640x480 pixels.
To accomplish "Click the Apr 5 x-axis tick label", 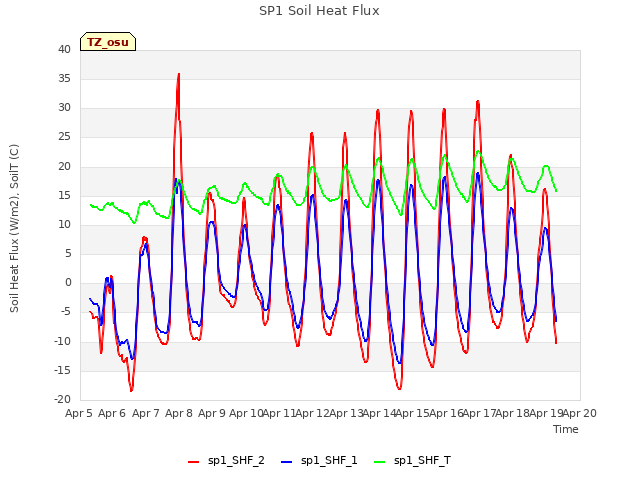I will [x=79, y=413].
